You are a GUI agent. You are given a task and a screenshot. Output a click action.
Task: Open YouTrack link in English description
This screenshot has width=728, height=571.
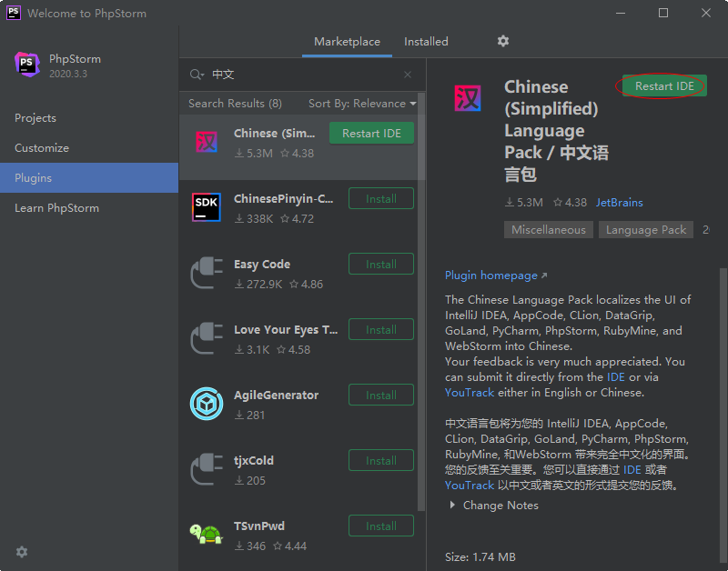pyautogui.click(x=470, y=393)
